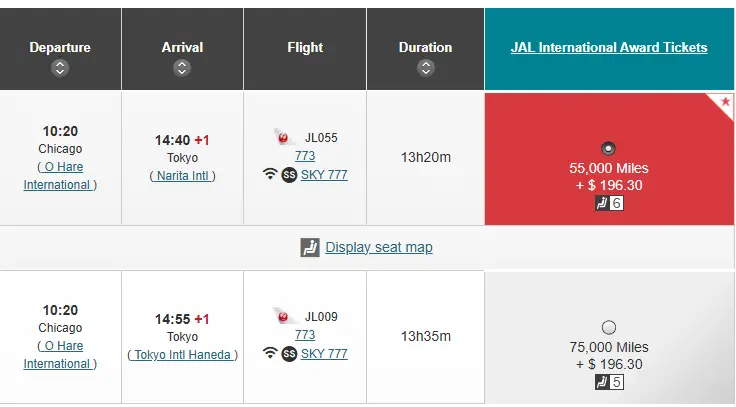Open the Tokyo Intl Haneda airport link
The image size is (736, 407).
pyautogui.click(x=183, y=354)
